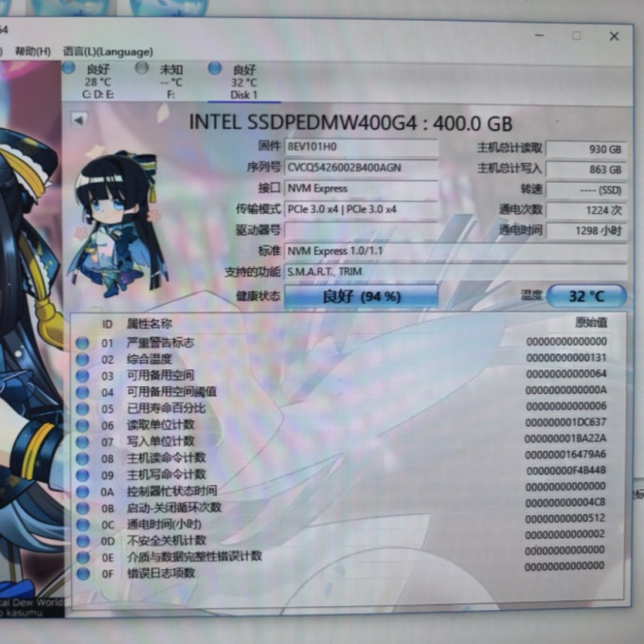Click the 32 °C temperature button

(586, 295)
